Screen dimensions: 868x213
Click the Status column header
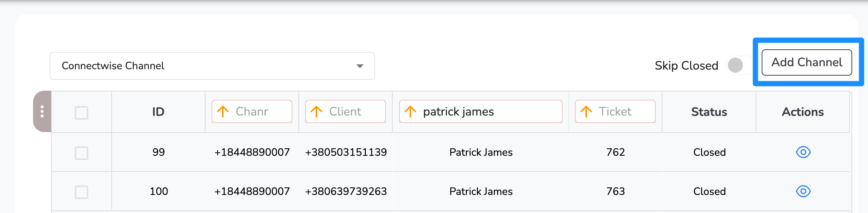pos(709,112)
